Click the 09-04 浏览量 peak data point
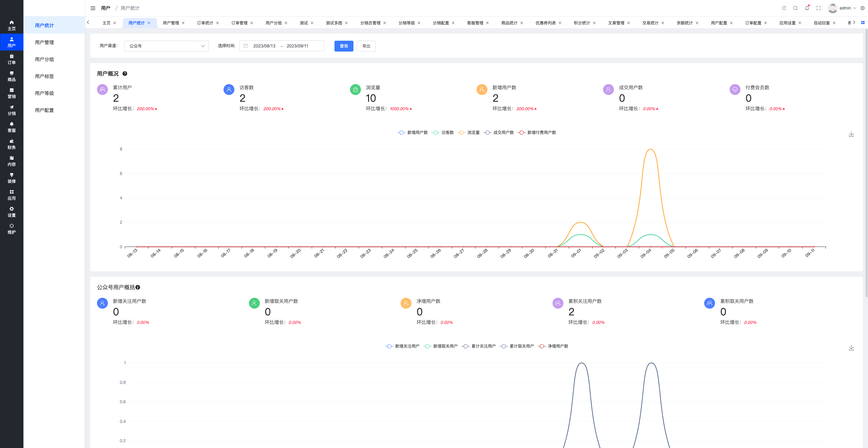 click(650, 149)
